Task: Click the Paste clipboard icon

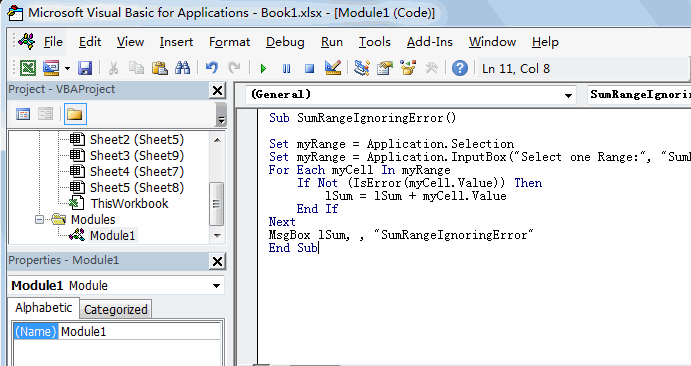Action: click(160, 68)
